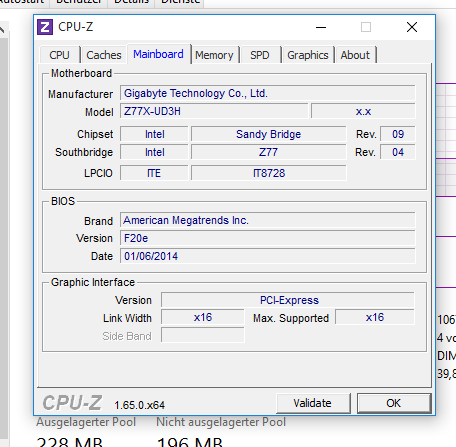Click the OK button

pos(394,403)
